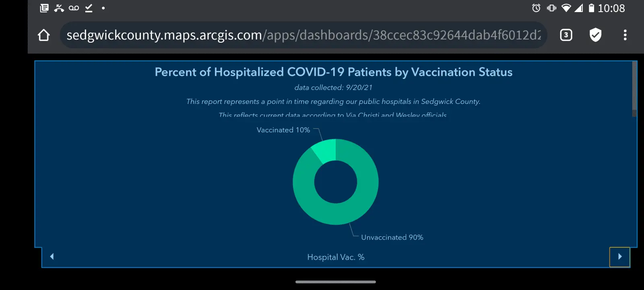Click the Hospital Vac. % tab label
This screenshot has height=290, width=644.
pyautogui.click(x=336, y=257)
